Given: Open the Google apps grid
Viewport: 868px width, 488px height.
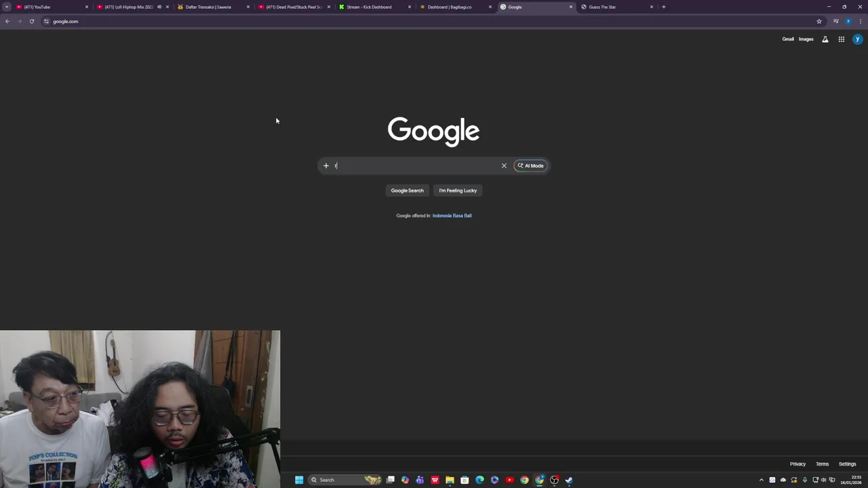Looking at the screenshot, I should pyautogui.click(x=842, y=39).
